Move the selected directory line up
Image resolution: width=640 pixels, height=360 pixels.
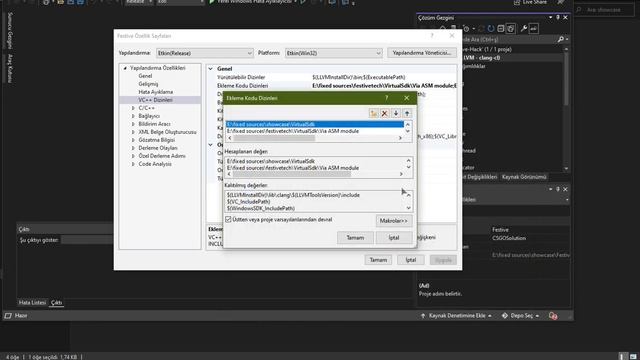(x=407, y=113)
